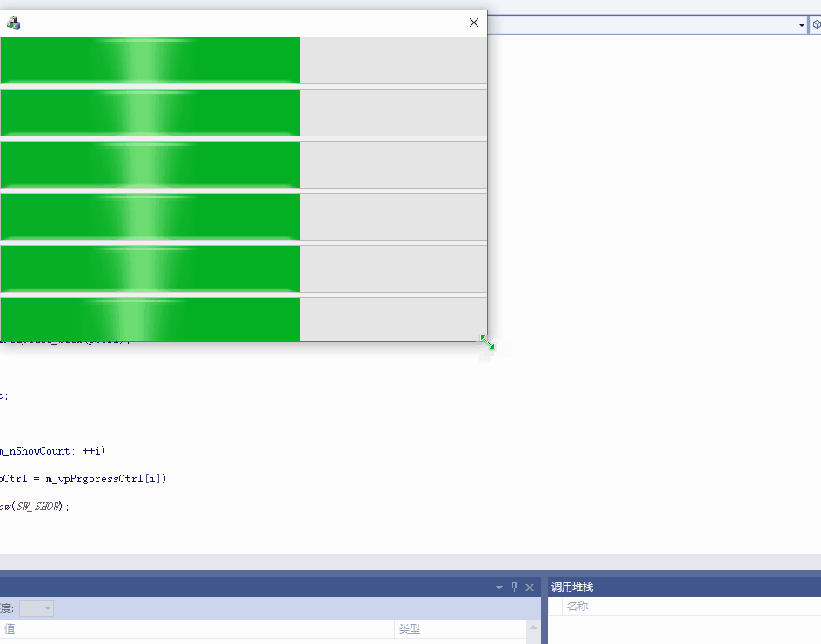
Task: Click the sixth bottom progress bar
Action: point(244,319)
